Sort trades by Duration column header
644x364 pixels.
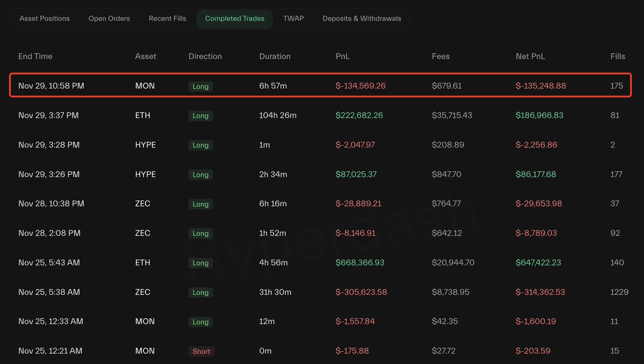[x=275, y=56]
